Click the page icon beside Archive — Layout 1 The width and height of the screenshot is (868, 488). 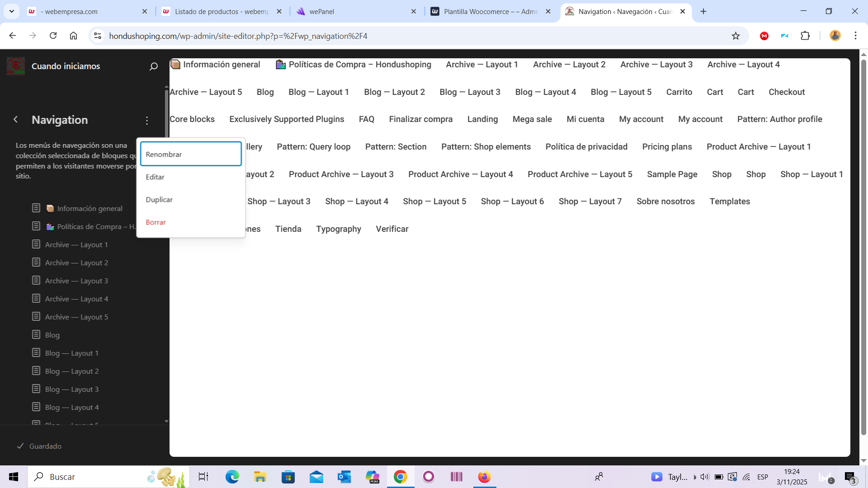pyautogui.click(x=36, y=244)
